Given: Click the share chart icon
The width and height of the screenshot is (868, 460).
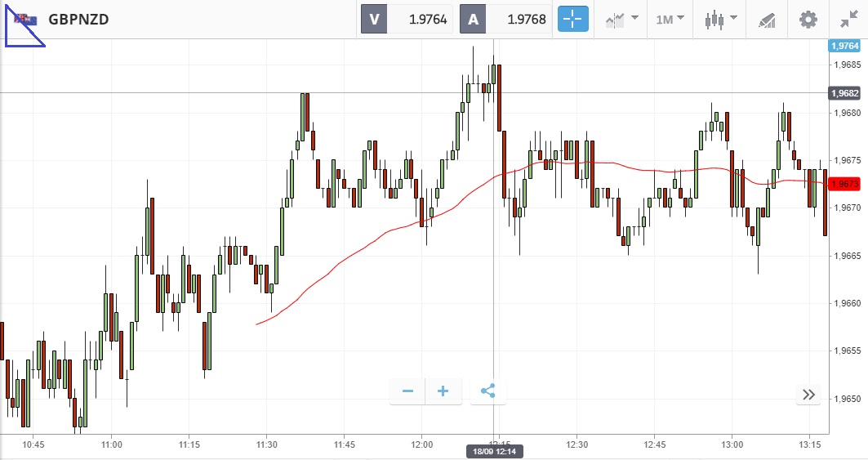Looking at the screenshot, I should click(488, 391).
